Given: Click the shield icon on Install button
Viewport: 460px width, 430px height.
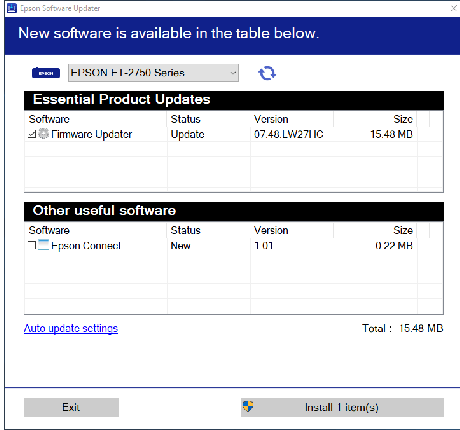Looking at the screenshot, I should [x=248, y=406].
